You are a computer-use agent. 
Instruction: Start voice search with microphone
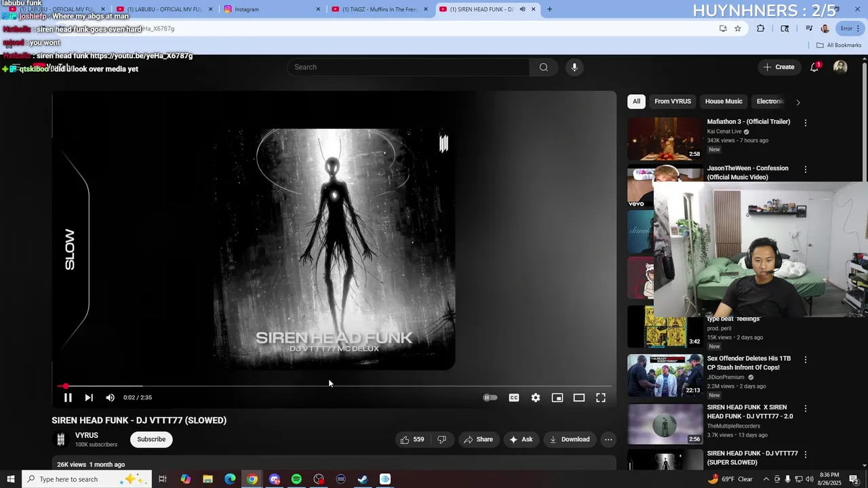click(574, 67)
